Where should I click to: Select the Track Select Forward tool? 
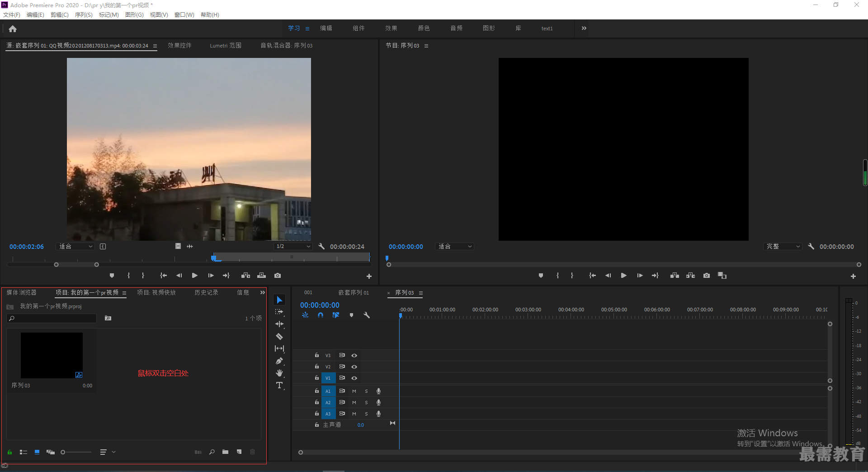click(279, 312)
